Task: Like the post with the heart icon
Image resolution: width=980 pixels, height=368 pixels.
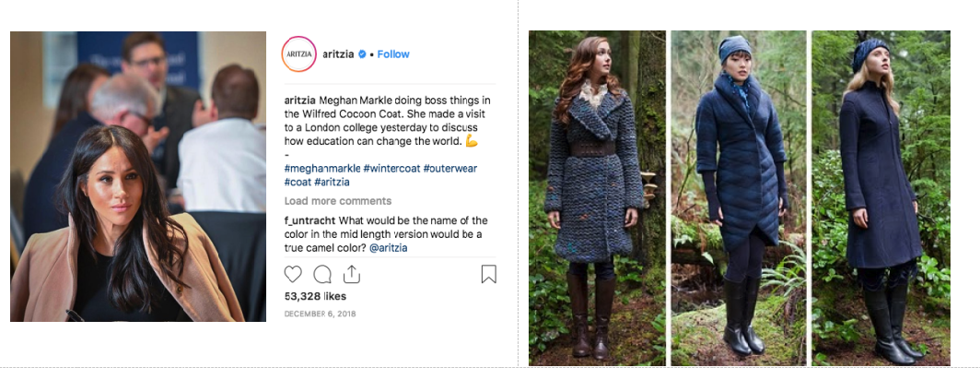Action: click(x=293, y=275)
